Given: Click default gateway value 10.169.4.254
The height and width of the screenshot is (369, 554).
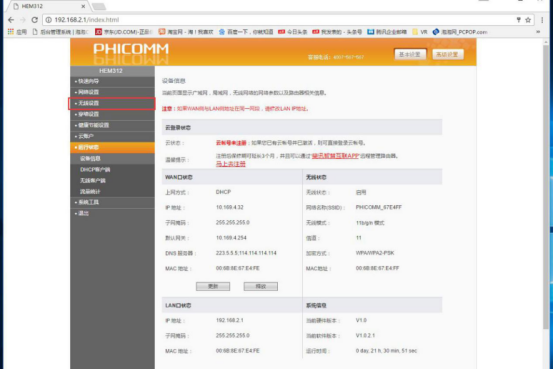Looking at the screenshot, I should [x=231, y=238].
